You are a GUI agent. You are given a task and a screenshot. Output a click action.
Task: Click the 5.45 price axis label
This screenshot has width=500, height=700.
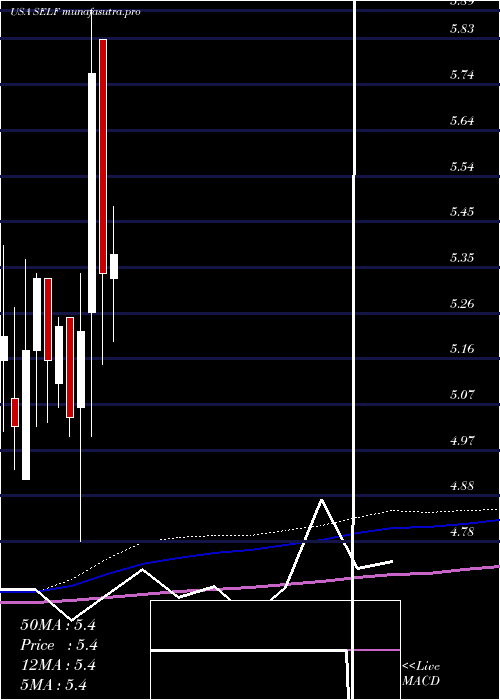point(462,211)
